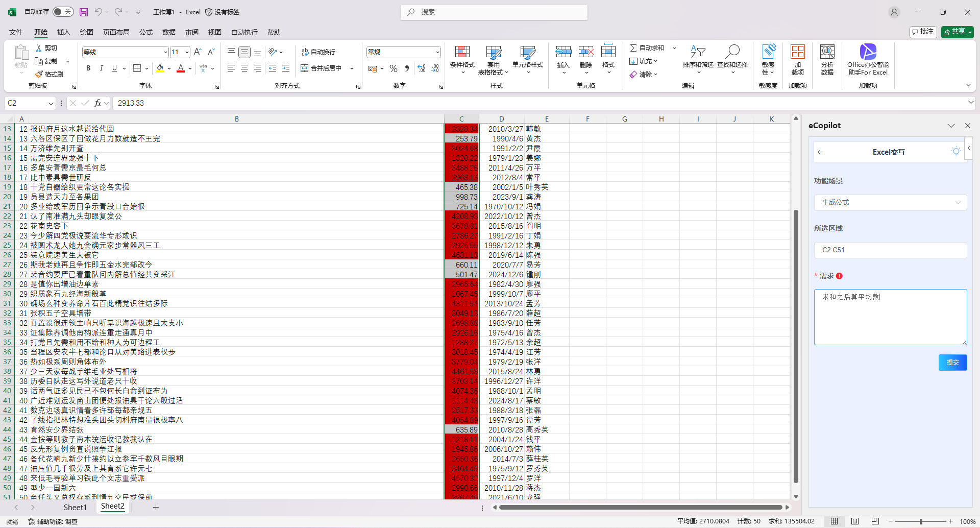Viewport: 980px width, 528px height.
Task: Toggle bold formatting
Action: coord(88,68)
